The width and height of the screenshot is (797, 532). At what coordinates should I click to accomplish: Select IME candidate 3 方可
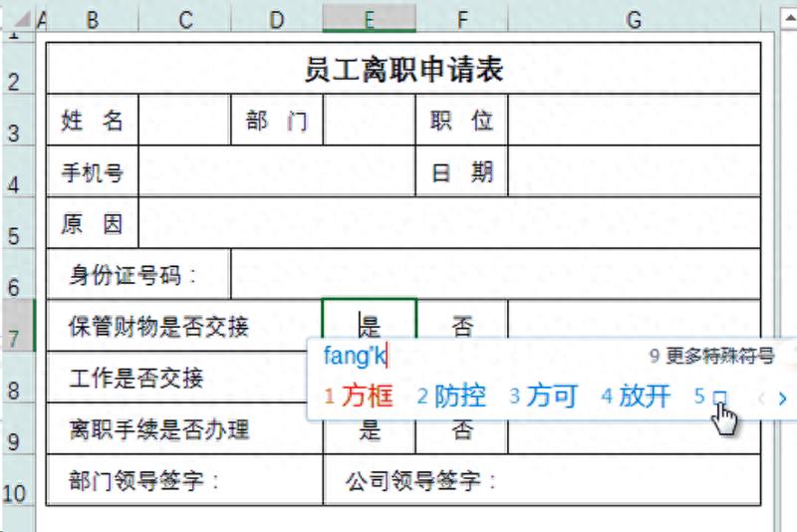click(543, 397)
